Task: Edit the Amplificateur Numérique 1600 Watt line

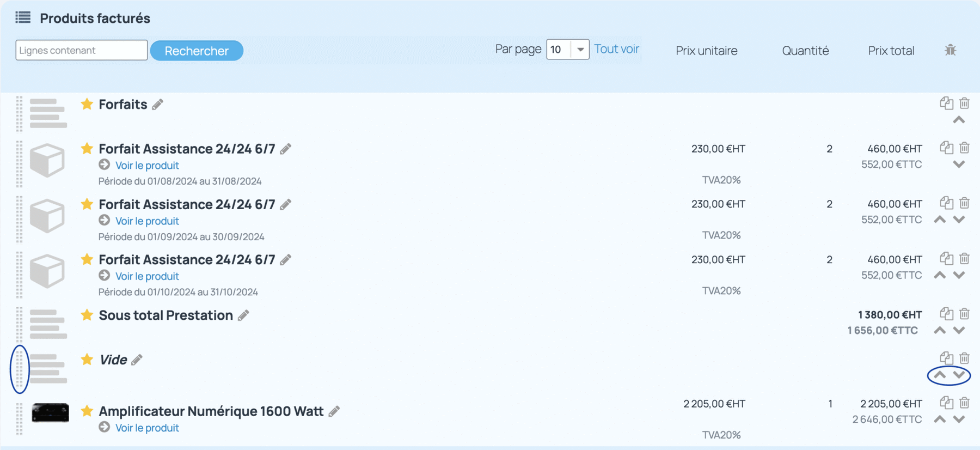Action: [x=334, y=411]
